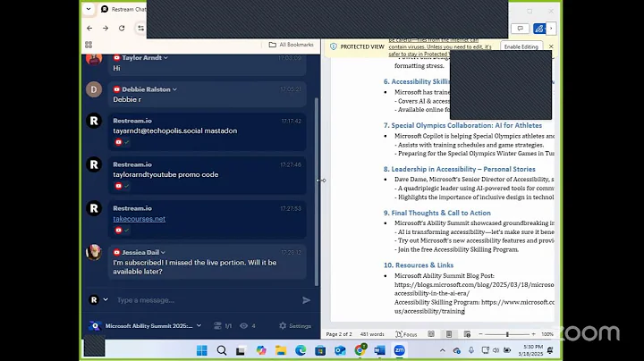Click YouTube icon under takecourses.net message
The width and height of the screenshot is (644, 361).
pyautogui.click(x=118, y=231)
